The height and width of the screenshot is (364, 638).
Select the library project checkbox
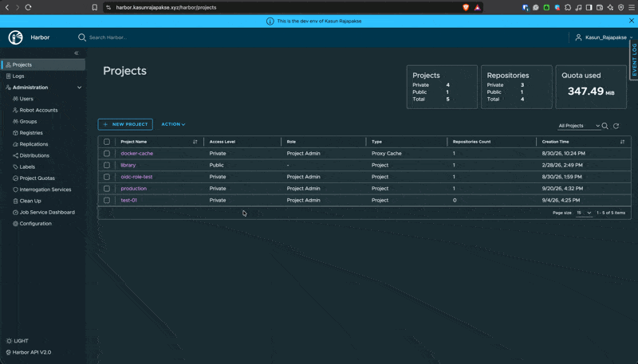[x=107, y=166]
